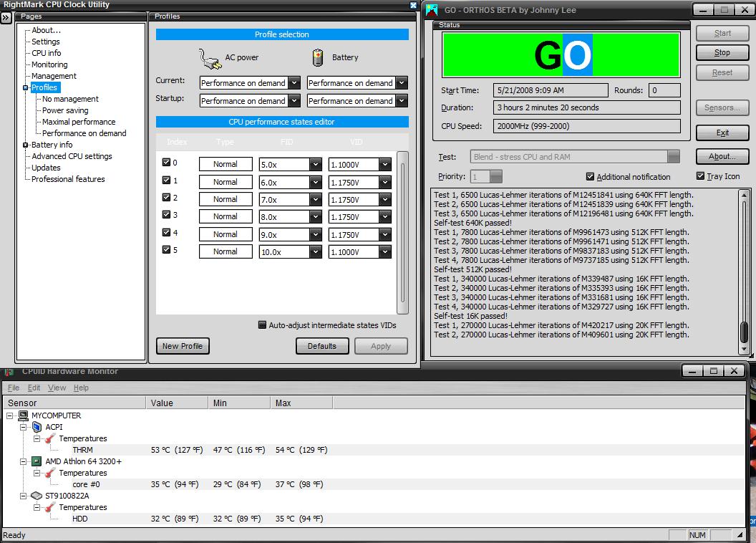The image size is (756, 543).
Task: Click the New Profile button
Action: tap(183, 346)
